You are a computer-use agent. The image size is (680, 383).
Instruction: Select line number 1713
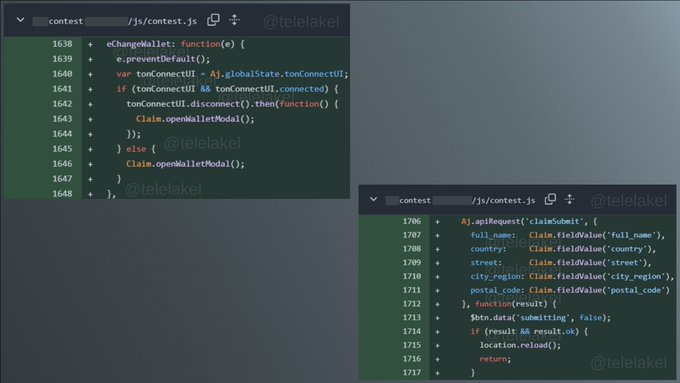coord(412,318)
